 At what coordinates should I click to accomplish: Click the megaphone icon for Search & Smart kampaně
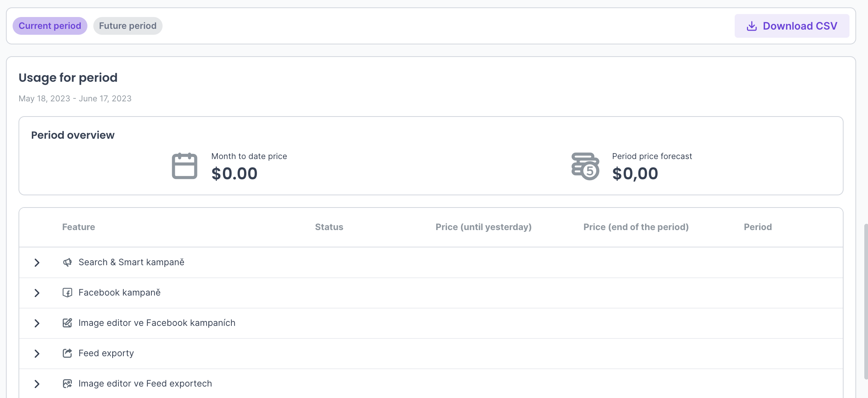click(x=67, y=262)
